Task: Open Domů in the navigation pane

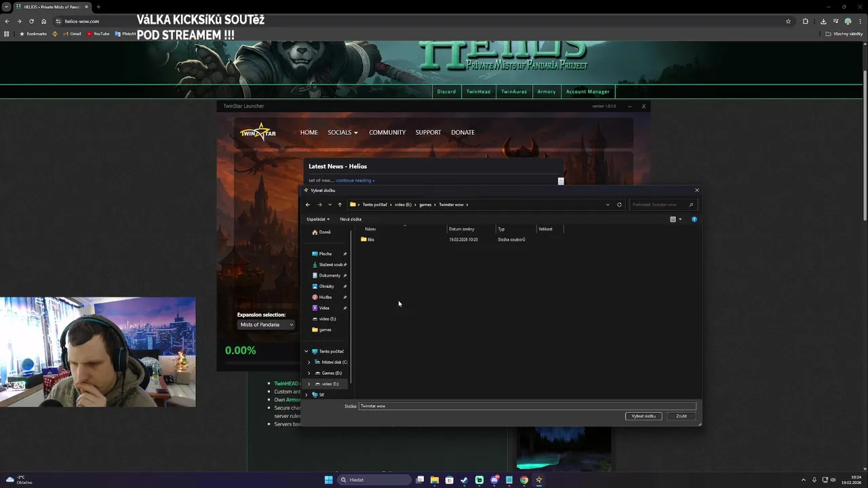Action: click(321, 232)
